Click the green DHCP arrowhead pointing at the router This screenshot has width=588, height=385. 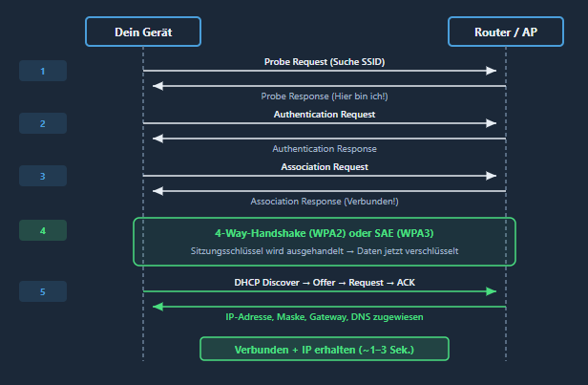click(493, 291)
